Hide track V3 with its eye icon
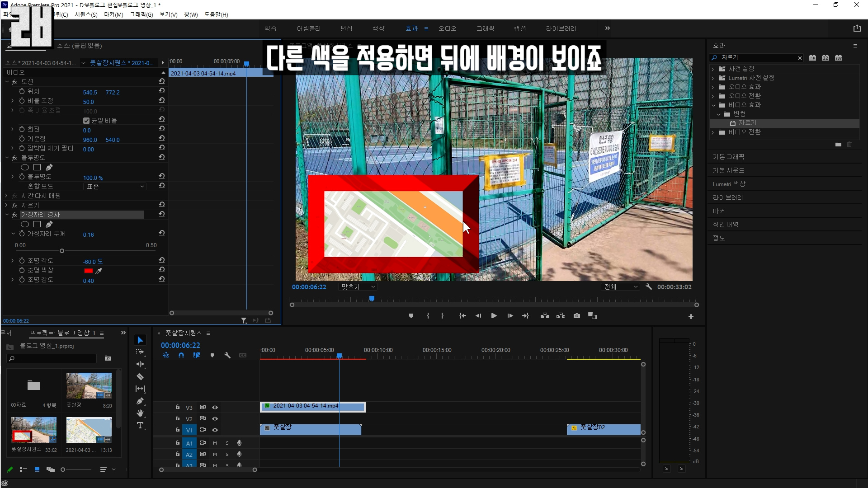 pos(215,408)
